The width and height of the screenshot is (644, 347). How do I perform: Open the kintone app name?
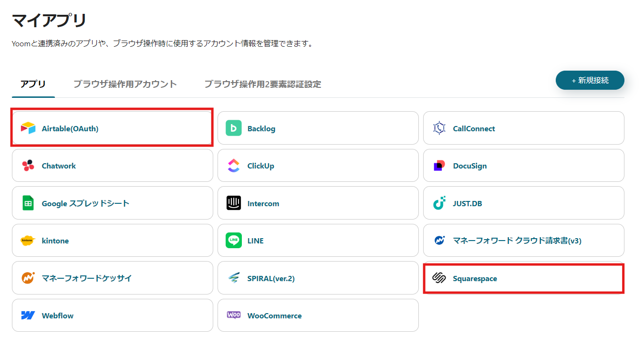55,241
